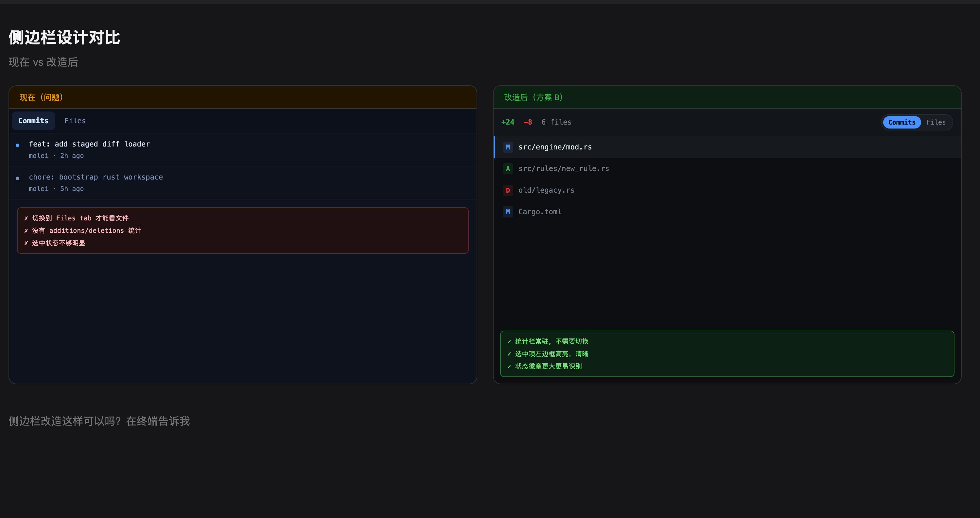Click the green A badge for new_rule.rs
The image size is (980, 518).
pyautogui.click(x=508, y=169)
